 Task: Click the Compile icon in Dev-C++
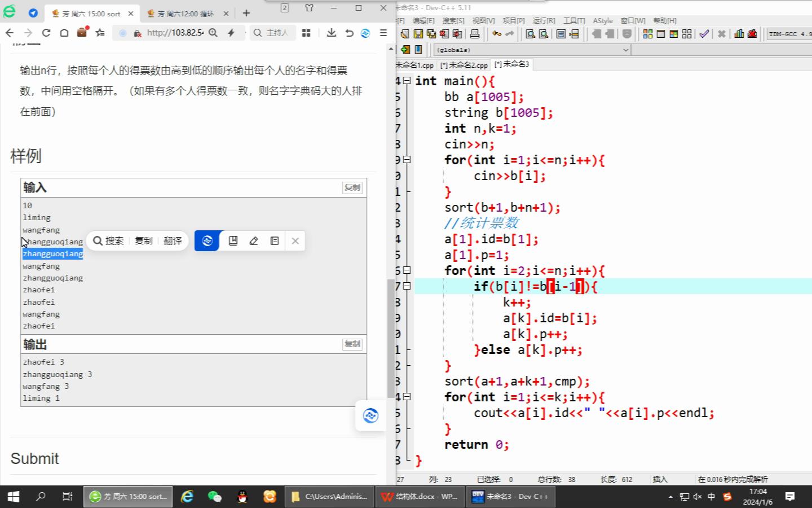(x=648, y=34)
